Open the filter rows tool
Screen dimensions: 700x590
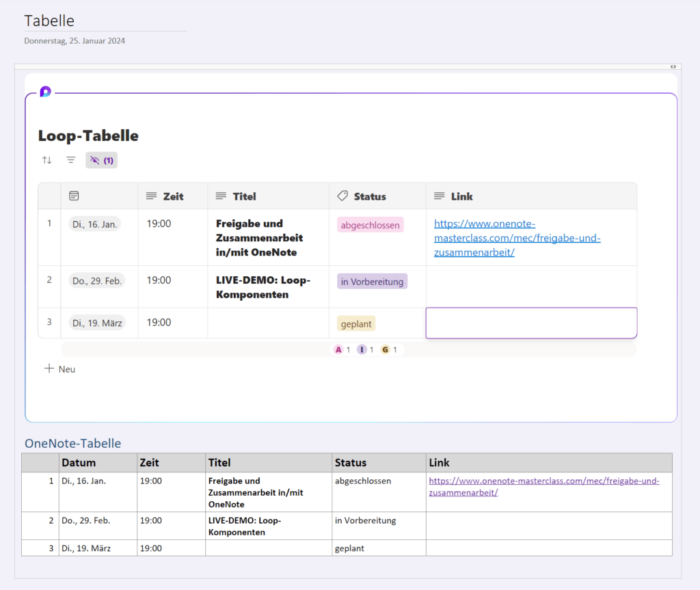click(70, 160)
